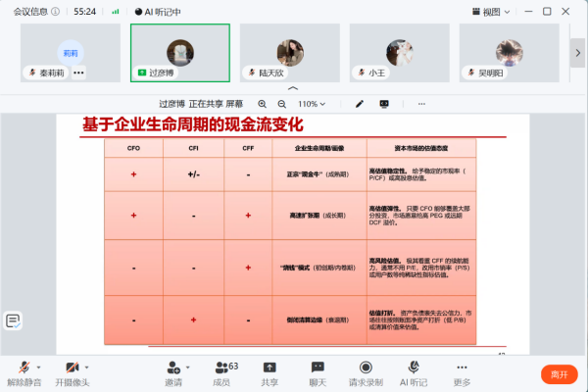Click the 请求录制 record icon

click(x=366, y=367)
